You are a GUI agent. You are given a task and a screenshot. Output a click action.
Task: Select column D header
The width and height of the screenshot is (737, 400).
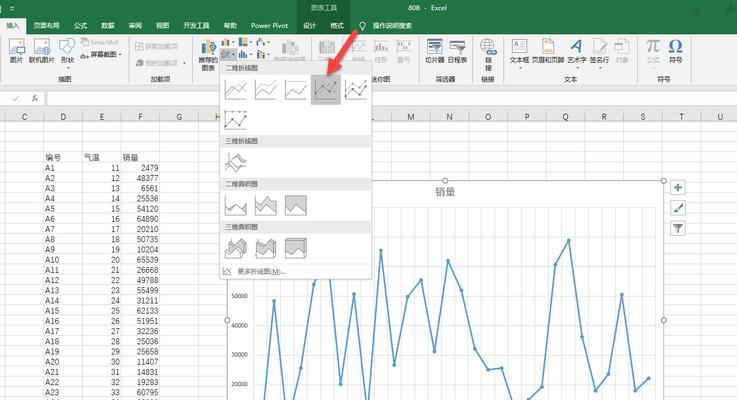click(63, 117)
